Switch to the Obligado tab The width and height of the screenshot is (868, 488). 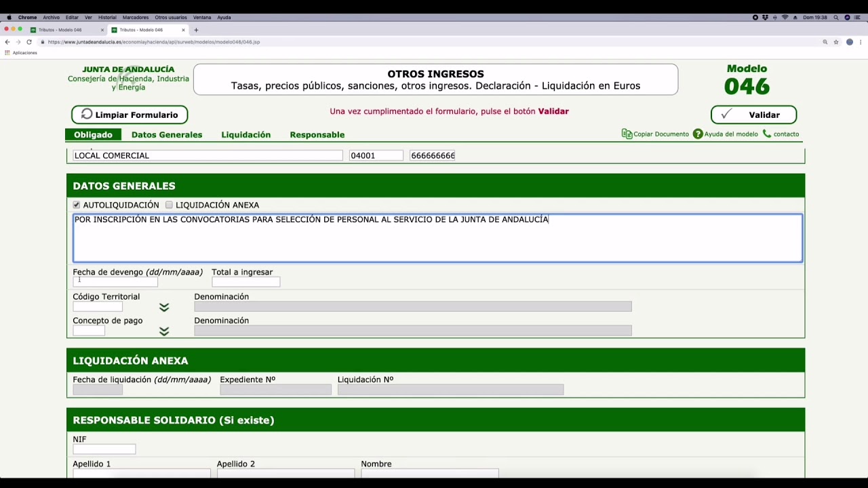(93, 134)
